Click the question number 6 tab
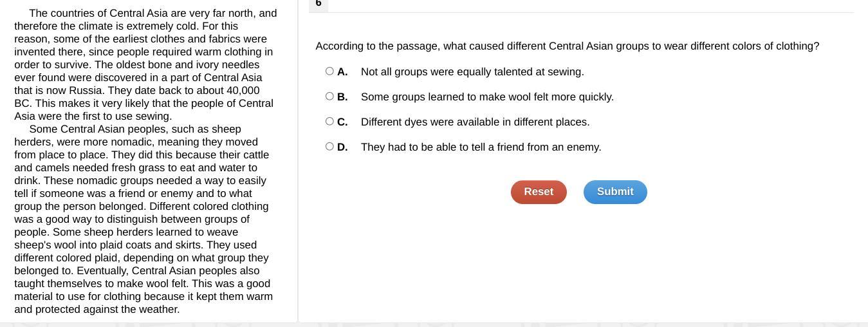868x327 pixels. (x=319, y=4)
